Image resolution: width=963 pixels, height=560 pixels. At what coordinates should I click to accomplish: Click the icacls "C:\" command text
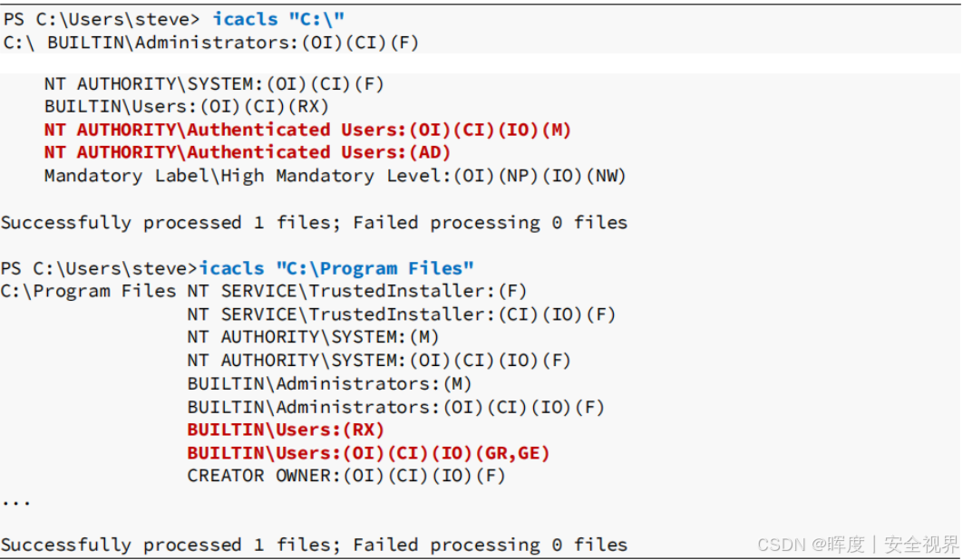pyautogui.click(x=278, y=19)
